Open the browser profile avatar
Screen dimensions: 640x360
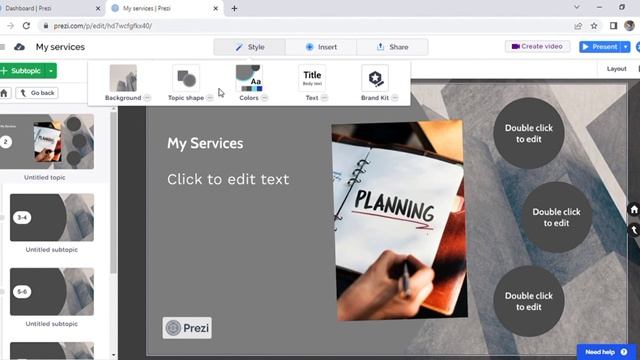[629, 26]
